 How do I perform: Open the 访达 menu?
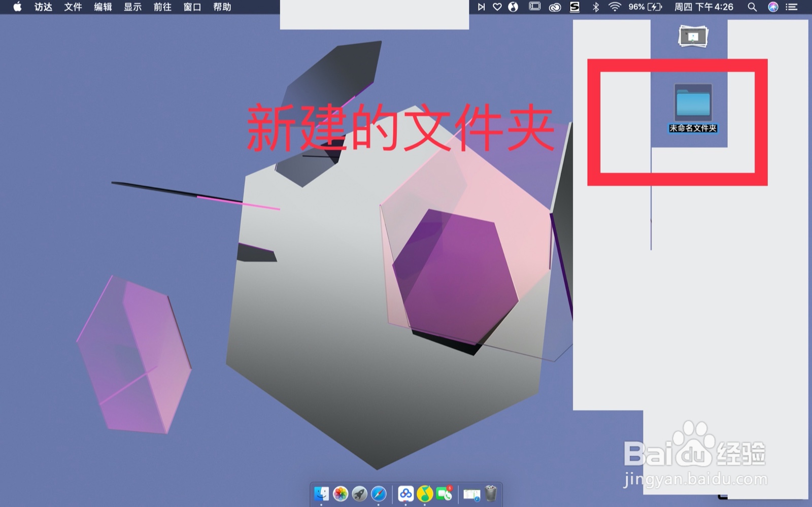[x=43, y=7]
